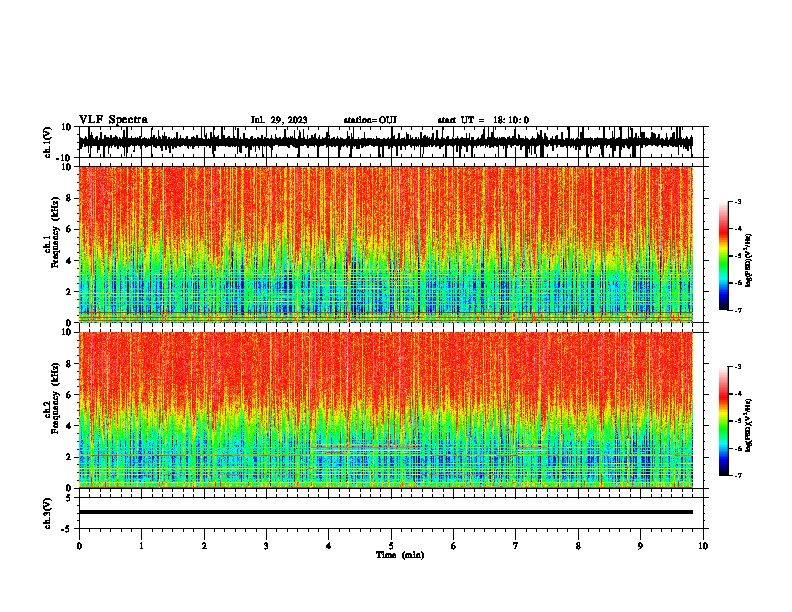Click the ch.2 spectrogram colorbar

723,421
